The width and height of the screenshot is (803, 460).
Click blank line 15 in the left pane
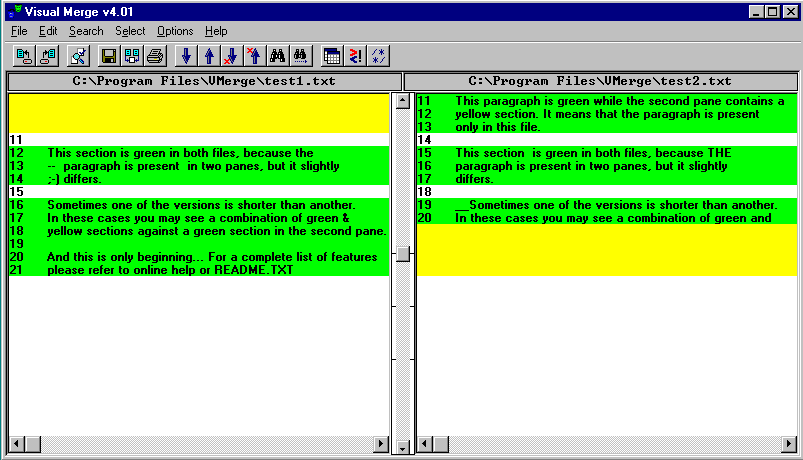pyautogui.click(x=199, y=192)
